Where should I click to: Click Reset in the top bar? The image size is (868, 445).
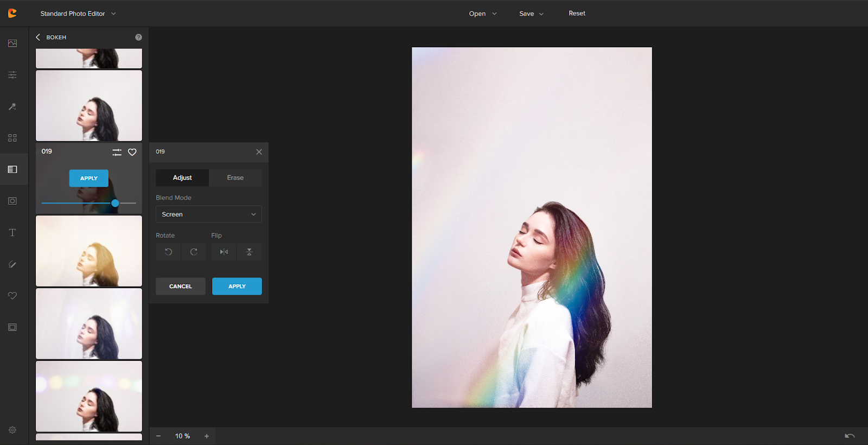click(577, 14)
